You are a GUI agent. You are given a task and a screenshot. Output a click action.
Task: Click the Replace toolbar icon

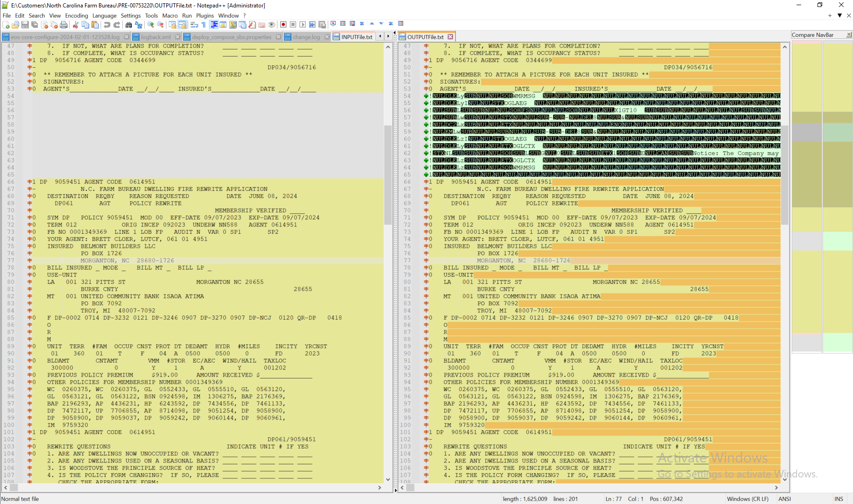[x=138, y=24]
